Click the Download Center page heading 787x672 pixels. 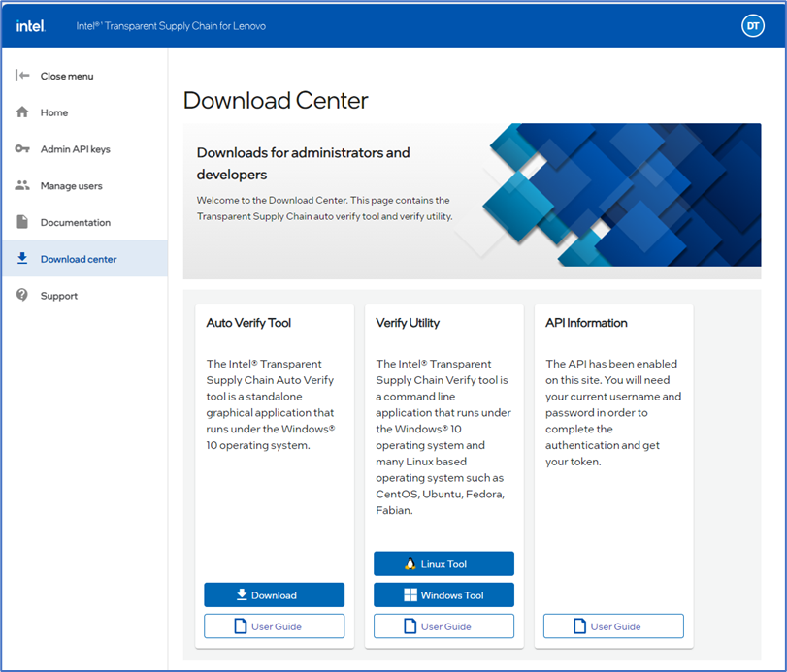coord(276,100)
